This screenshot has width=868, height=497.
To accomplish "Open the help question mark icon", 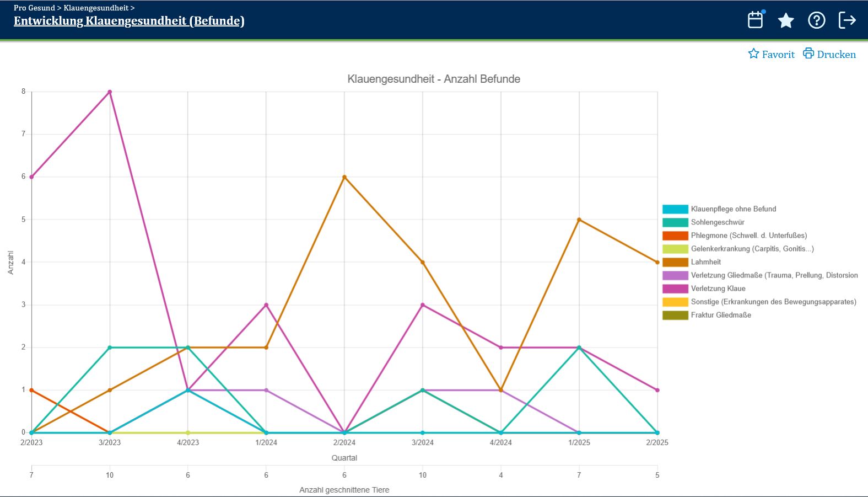I will (816, 20).
